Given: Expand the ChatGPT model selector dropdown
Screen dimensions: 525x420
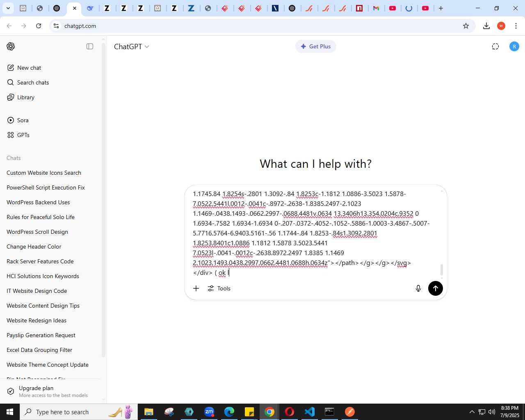Looking at the screenshot, I should coord(131,47).
